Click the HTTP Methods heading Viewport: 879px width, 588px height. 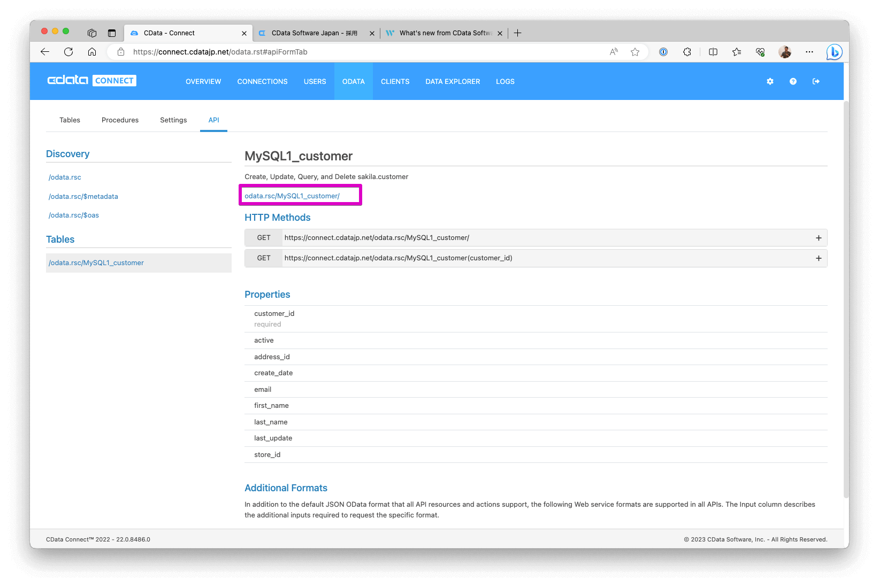click(277, 218)
